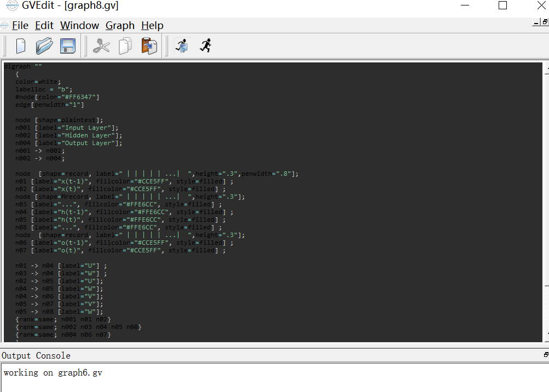Click the 'n04 -> n05 [label="W"]' line
The image size is (549, 392).
click(x=59, y=289)
